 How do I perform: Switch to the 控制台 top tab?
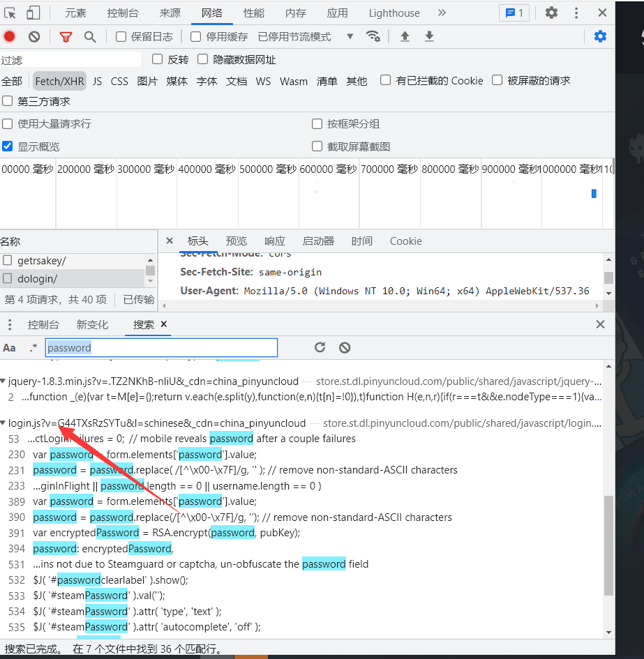[x=123, y=13]
